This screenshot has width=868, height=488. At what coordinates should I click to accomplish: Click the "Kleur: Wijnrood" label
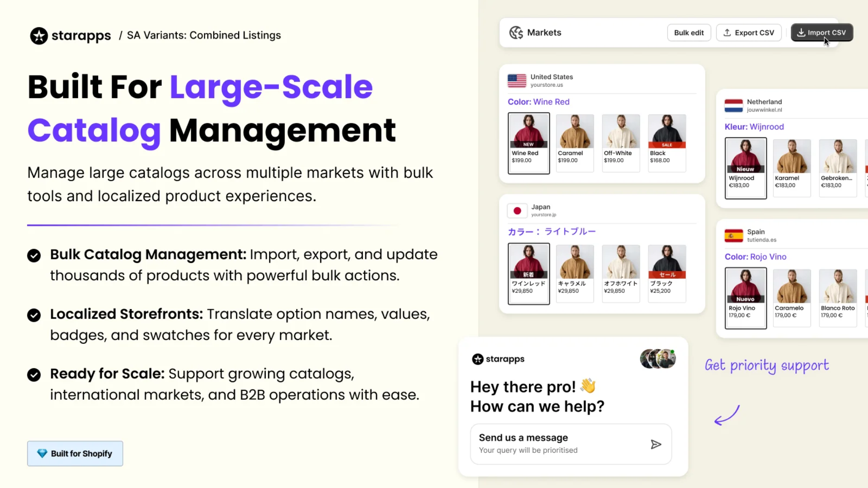pos(754,127)
